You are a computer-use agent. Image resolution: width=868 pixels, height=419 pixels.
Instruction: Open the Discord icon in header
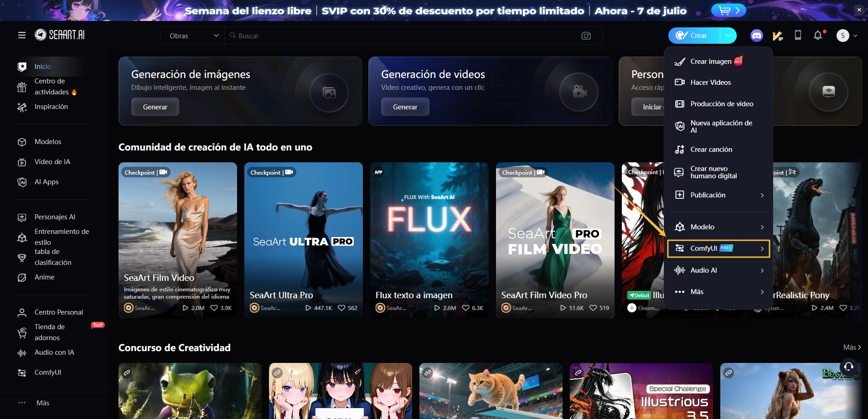756,36
